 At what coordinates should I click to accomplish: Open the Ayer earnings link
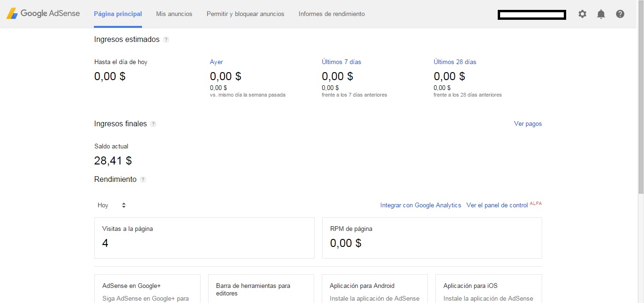[x=216, y=62]
